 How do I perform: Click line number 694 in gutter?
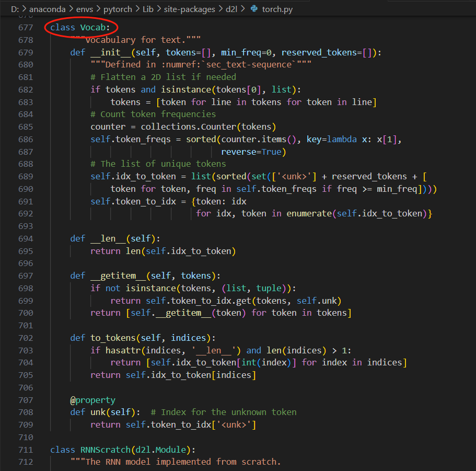click(x=26, y=239)
